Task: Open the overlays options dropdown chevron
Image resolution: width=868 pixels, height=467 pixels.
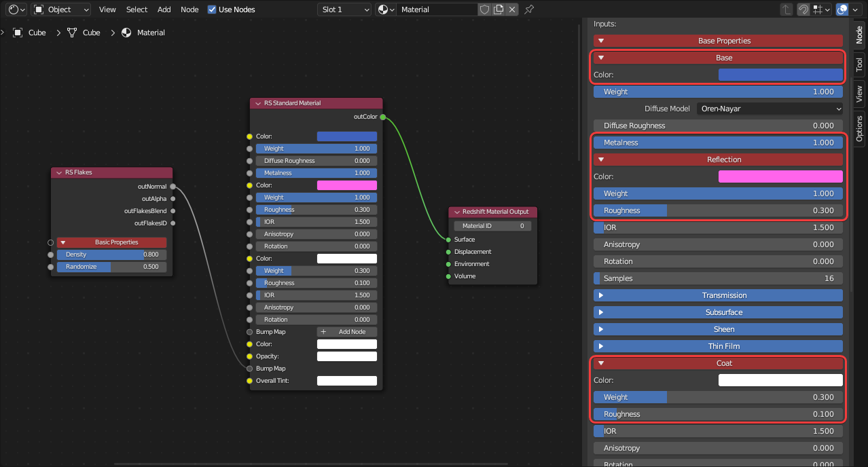Action: click(x=856, y=10)
